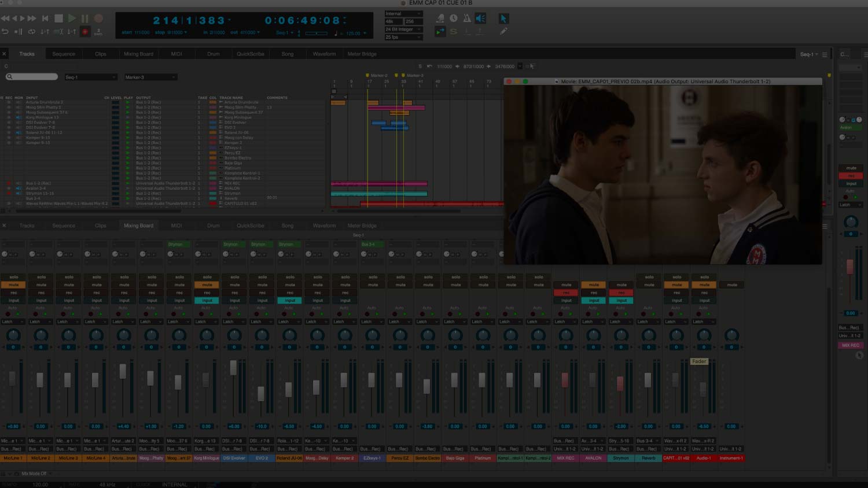Click the color swatch for Moog Slim Phatty track
The image size is (868, 488).
click(213, 108)
